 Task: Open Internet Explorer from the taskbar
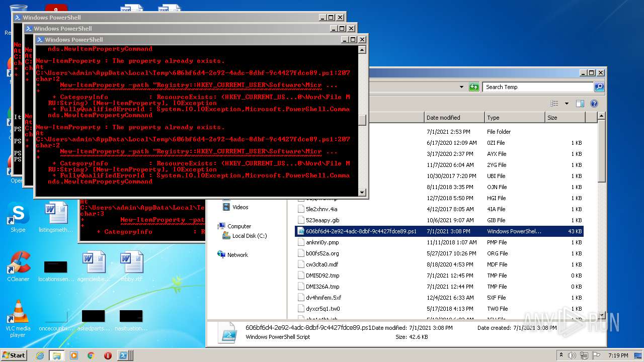coord(40,355)
